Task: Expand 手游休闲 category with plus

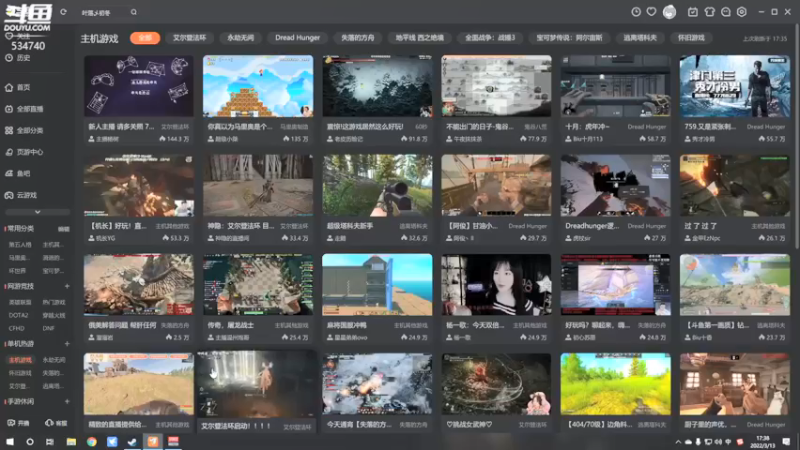Action: pyautogui.click(x=67, y=402)
